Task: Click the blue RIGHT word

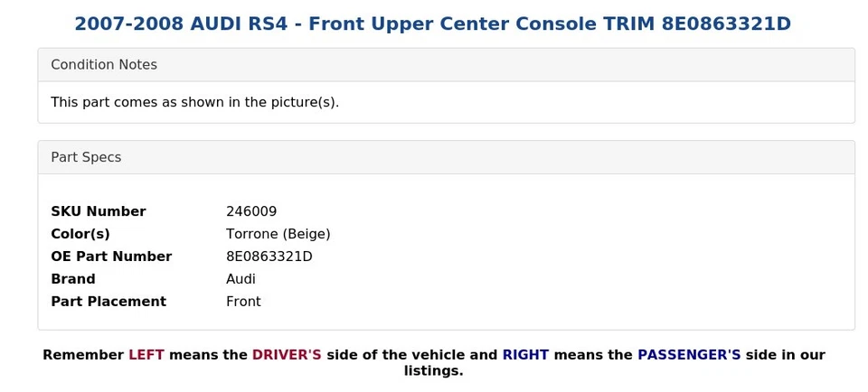Action: pos(525,355)
